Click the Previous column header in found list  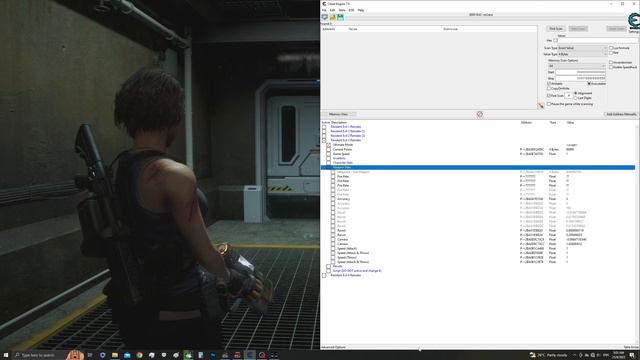tap(450, 29)
